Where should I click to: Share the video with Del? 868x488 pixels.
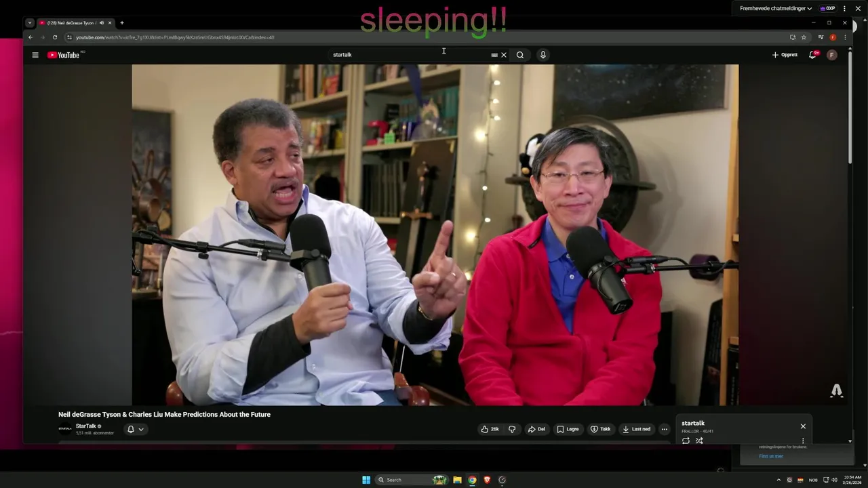click(536, 429)
